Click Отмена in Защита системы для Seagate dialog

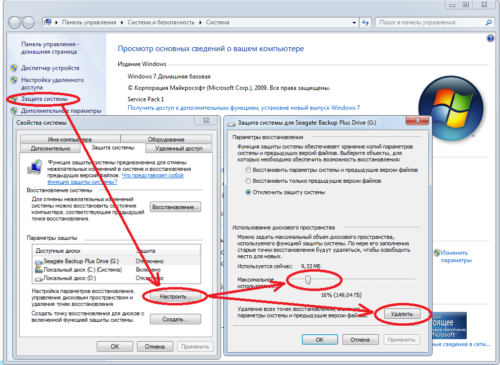click(360, 340)
